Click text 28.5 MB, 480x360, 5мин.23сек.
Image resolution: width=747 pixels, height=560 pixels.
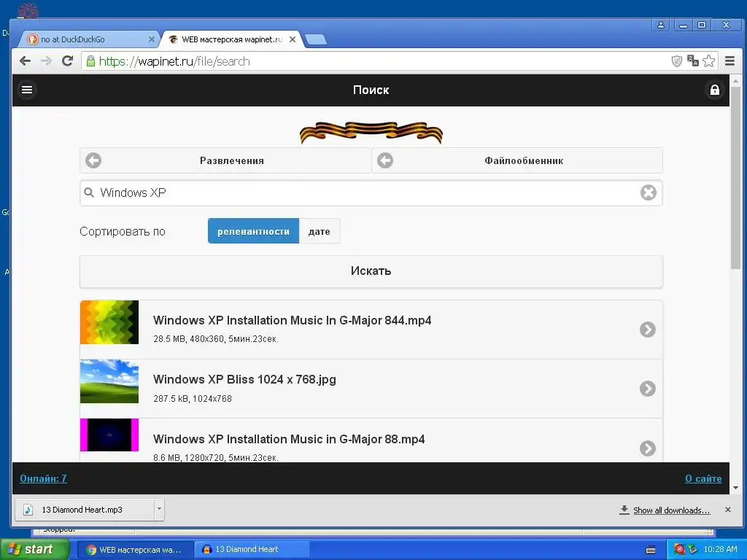(216, 339)
